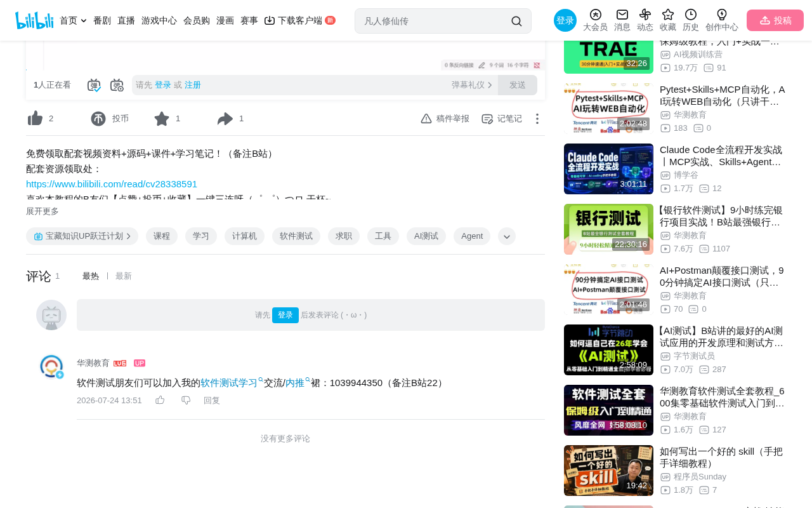Expand more tags chevron button
The height and width of the screenshot is (508, 812).
click(x=507, y=236)
